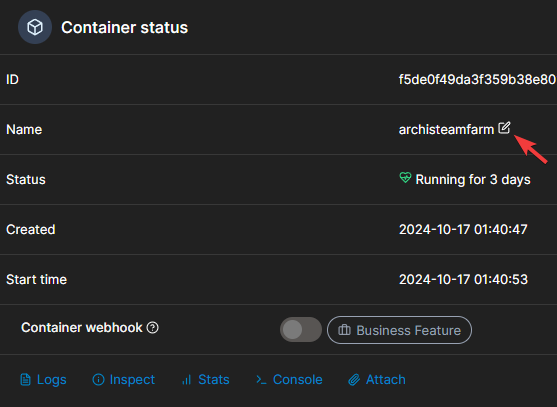Click the Container status heading
Viewport: 557px width, 407px height.
click(124, 27)
